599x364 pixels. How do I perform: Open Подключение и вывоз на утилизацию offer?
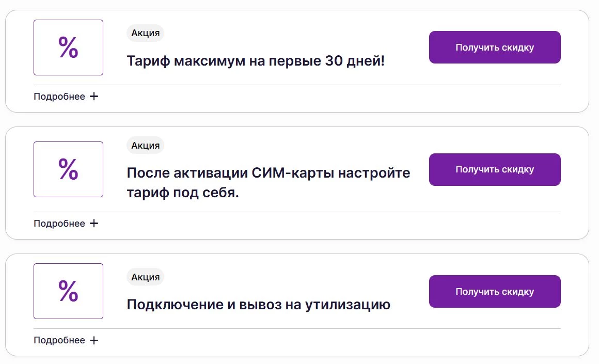pyautogui.click(x=258, y=305)
